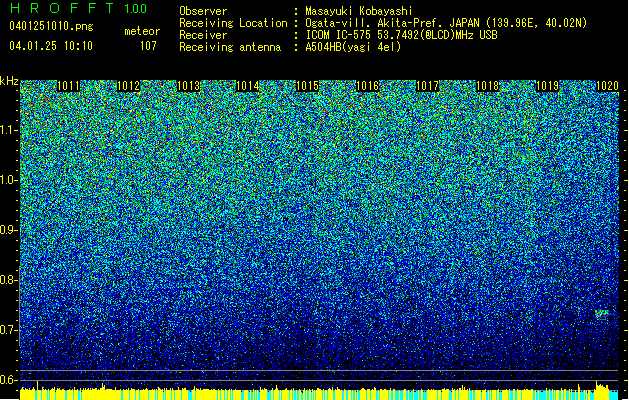
Task: Click the Receiving antenna label
Action: click(230, 47)
